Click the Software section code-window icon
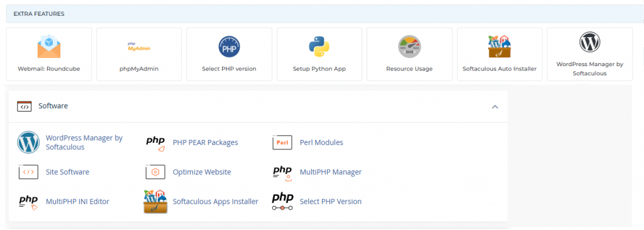644x230 pixels. [x=25, y=106]
